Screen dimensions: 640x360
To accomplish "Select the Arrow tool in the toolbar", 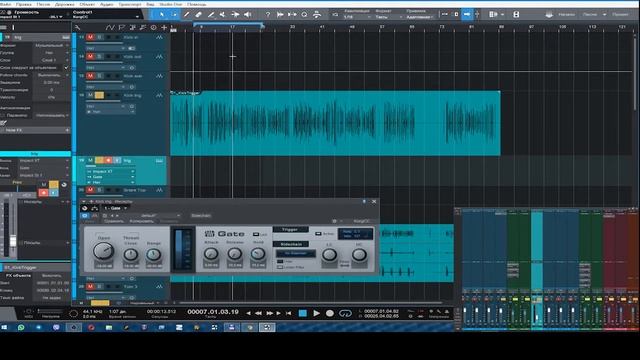I will point(162,14).
